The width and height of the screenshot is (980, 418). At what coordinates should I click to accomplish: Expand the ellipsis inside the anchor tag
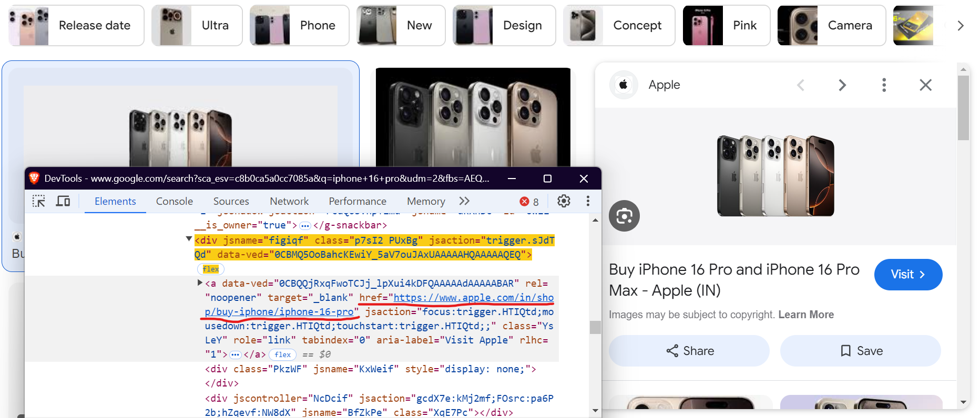[x=235, y=355]
